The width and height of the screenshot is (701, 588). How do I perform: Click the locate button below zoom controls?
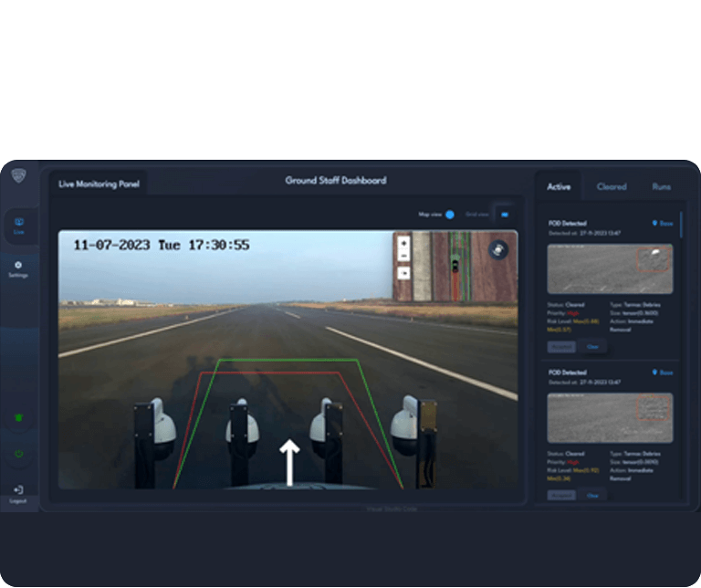[403, 273]
